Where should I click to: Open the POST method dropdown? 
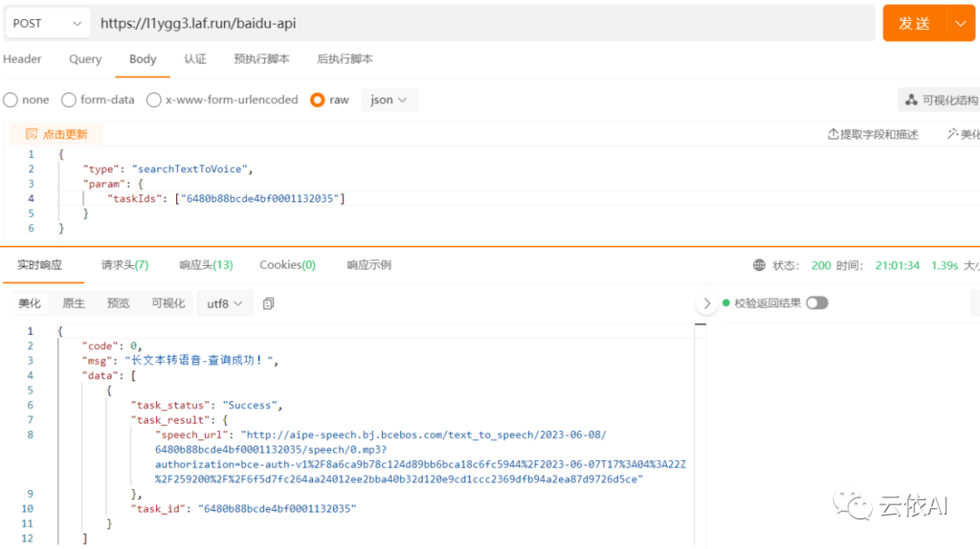point(47,23)
